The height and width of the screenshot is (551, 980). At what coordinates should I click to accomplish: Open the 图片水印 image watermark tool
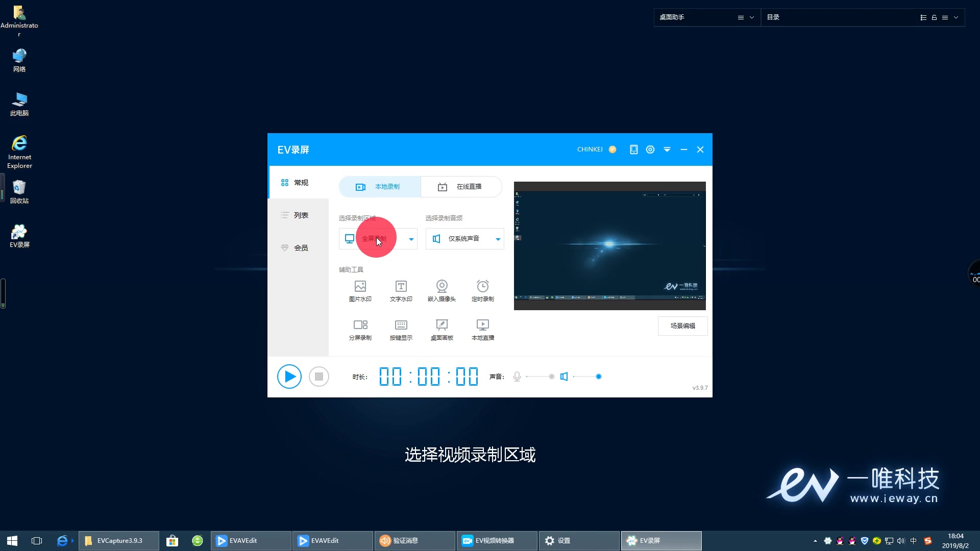click(360, 291)
